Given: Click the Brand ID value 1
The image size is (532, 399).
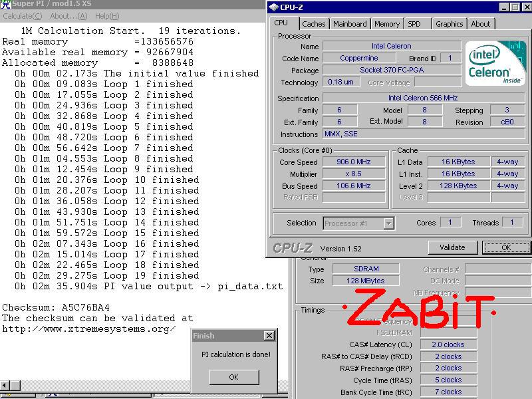Looking at the screenshot, I should click(450, 58).
